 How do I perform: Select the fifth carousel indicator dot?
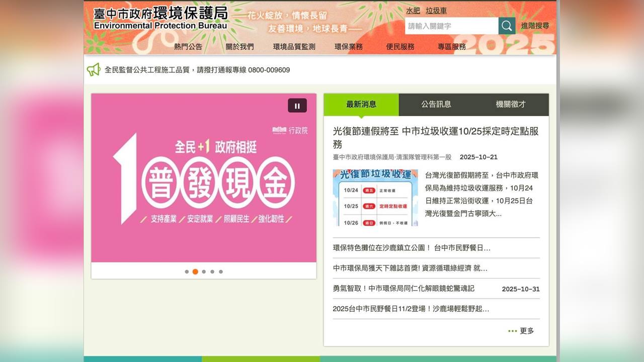pos(220,271)
